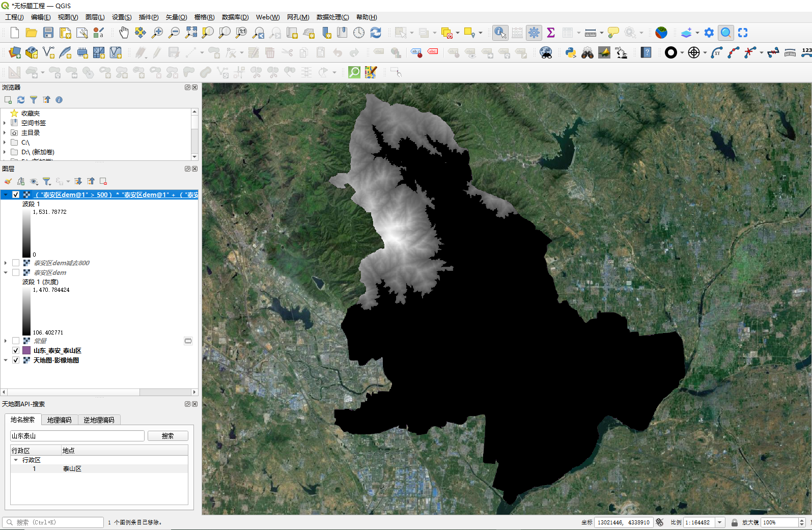This screenshot has width=812, height=530.
Task: Click the projection/CRS icon beside coordinates
Action: point(660,522)
